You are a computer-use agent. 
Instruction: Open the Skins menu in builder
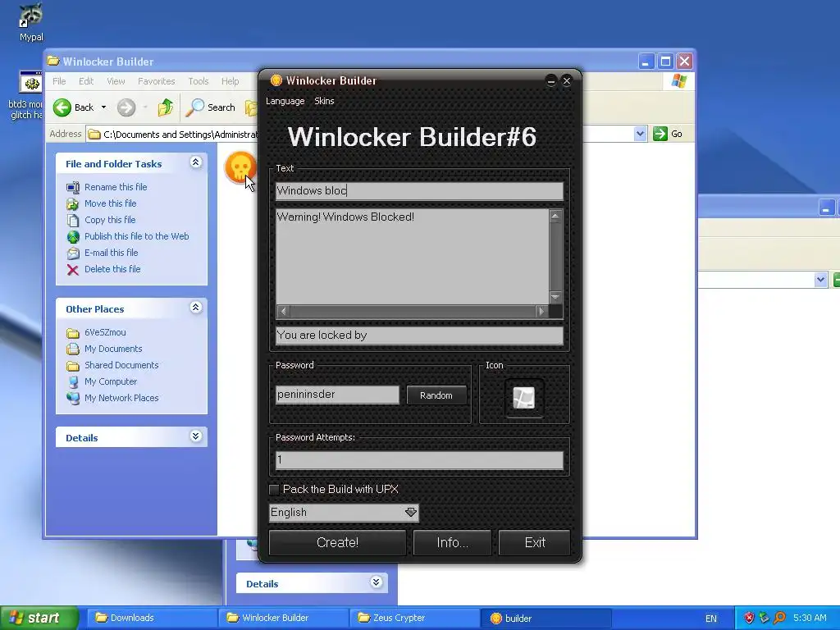[324, 101]
